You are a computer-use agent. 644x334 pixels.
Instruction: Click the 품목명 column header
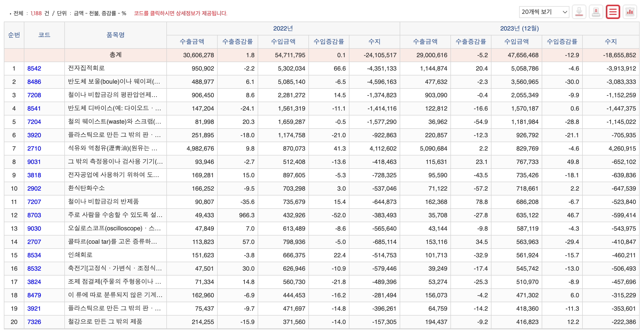pos(116,35)
